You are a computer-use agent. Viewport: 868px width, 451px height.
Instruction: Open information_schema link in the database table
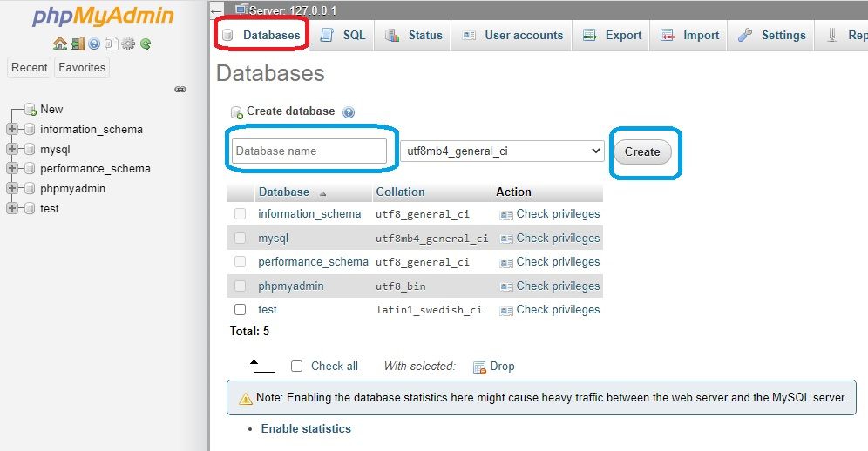tap(309, 214)
